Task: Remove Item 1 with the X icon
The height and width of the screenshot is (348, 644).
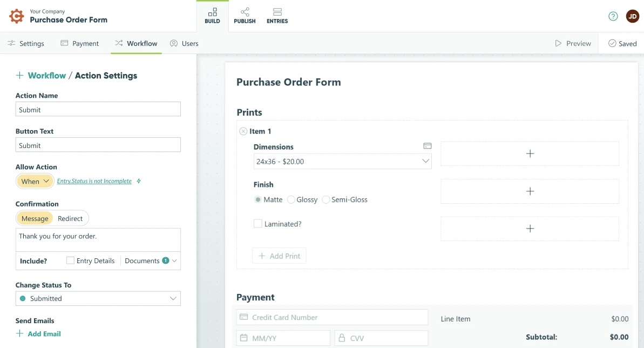Action: click(243, 131)
